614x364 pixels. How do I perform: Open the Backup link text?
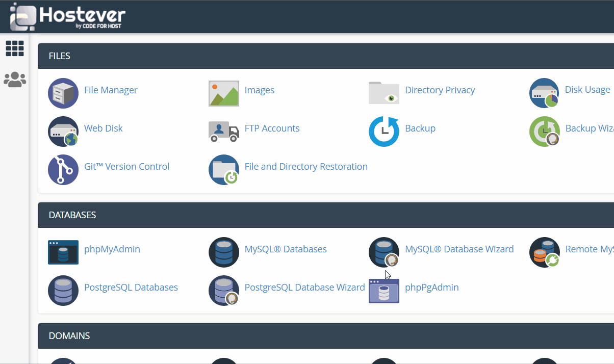(x=420, y=128)
